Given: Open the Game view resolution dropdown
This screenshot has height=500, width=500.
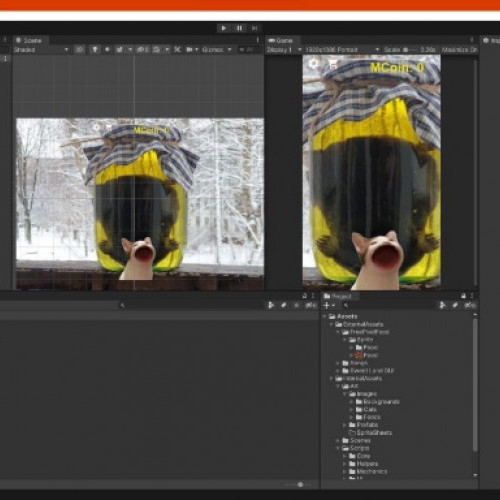Looking at the screenshot, I should 342,50.
